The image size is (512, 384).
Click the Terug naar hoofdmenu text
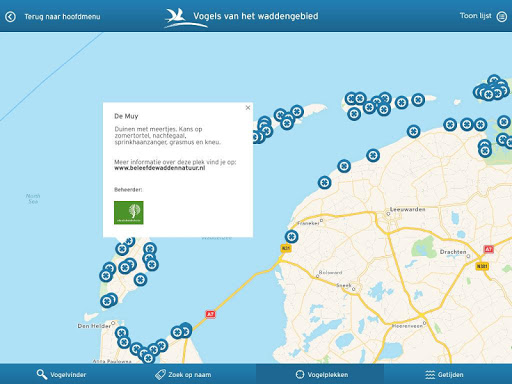pyautogui.click(x=62, y=17)
